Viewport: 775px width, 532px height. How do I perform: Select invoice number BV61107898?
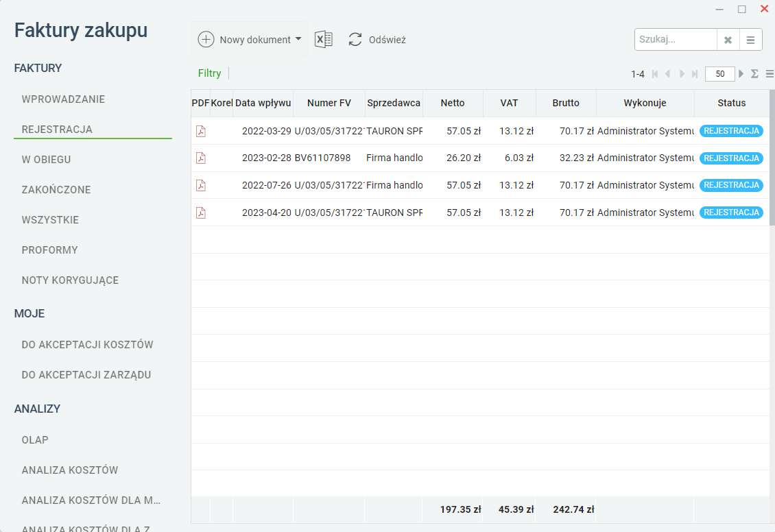point(322,158)
